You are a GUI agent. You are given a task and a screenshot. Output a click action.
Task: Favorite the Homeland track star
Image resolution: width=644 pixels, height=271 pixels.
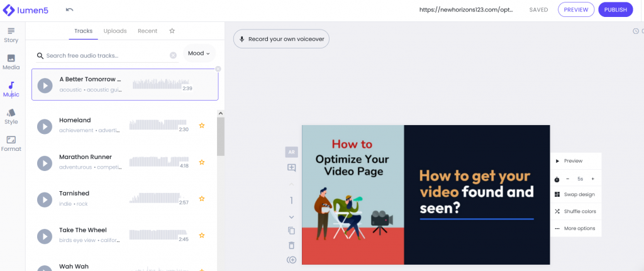click(x=202, y=126)
